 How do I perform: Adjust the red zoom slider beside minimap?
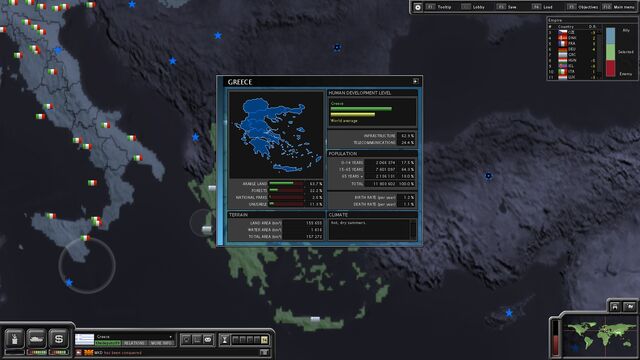point(556,338)
